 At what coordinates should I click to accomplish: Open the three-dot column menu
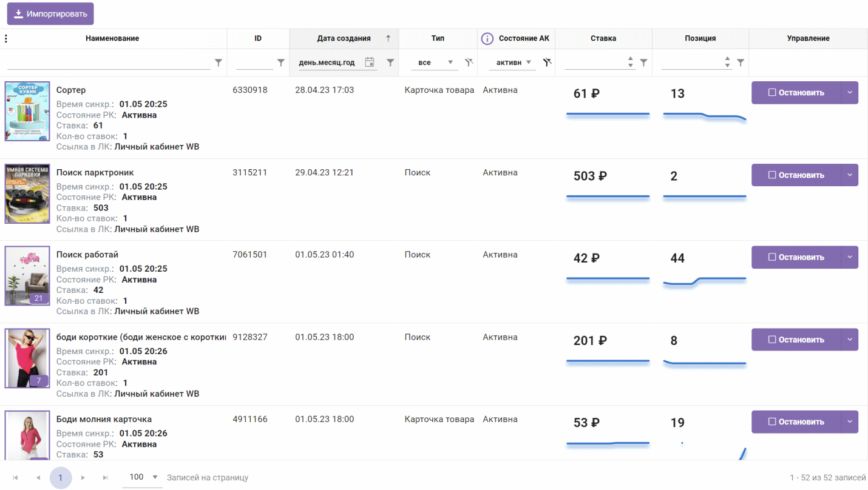point(6,39)
